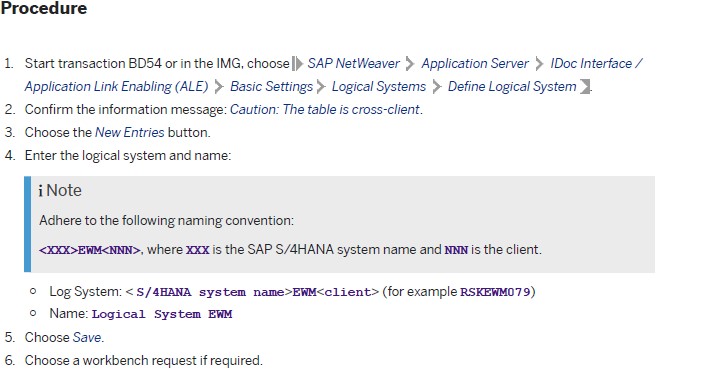Click the path end marker after Define Logical System
The image size is (709, 375).
pos(585,86)
